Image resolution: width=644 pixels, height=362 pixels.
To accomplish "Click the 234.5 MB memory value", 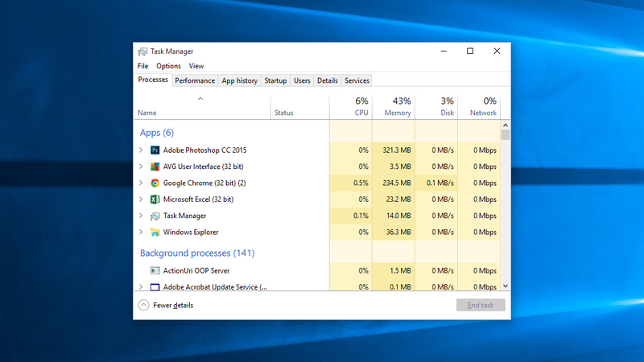I will (x=397, y=183).
